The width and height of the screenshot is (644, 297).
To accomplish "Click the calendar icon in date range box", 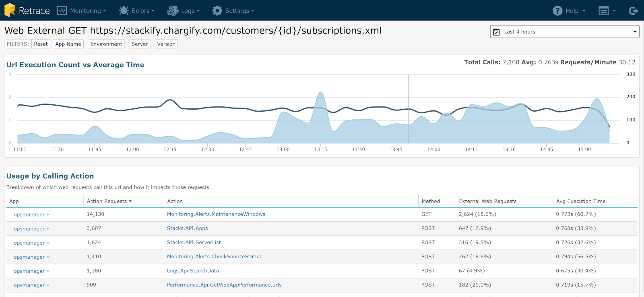I will (496, 32).
